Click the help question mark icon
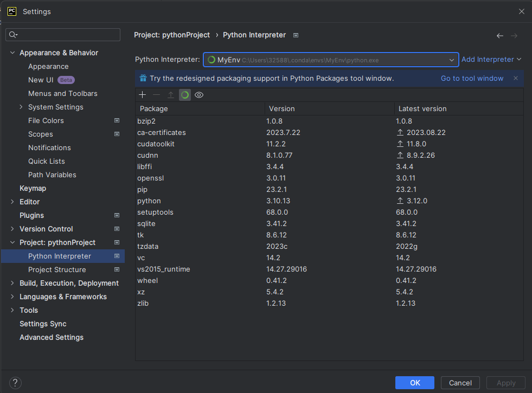 coord(15,383)
